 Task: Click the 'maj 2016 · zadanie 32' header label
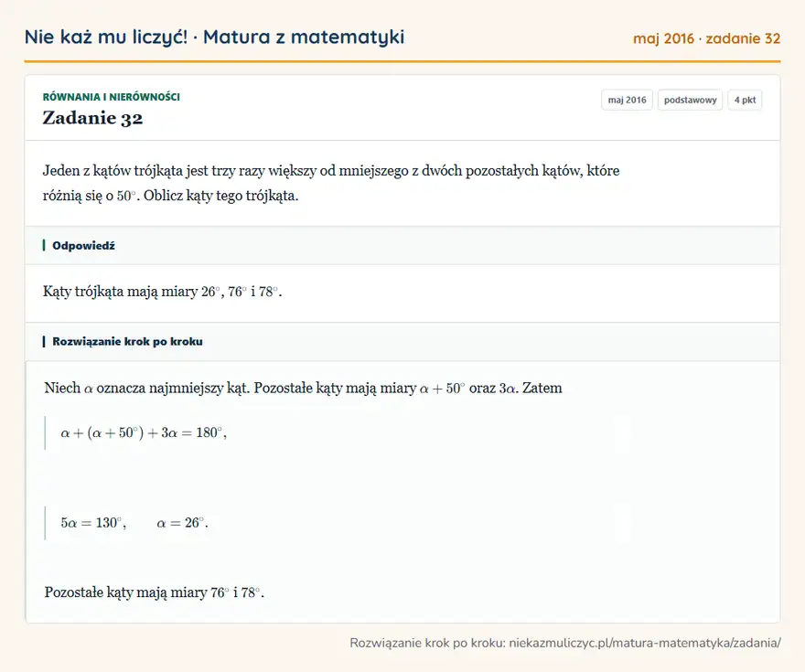click(706, 39)
